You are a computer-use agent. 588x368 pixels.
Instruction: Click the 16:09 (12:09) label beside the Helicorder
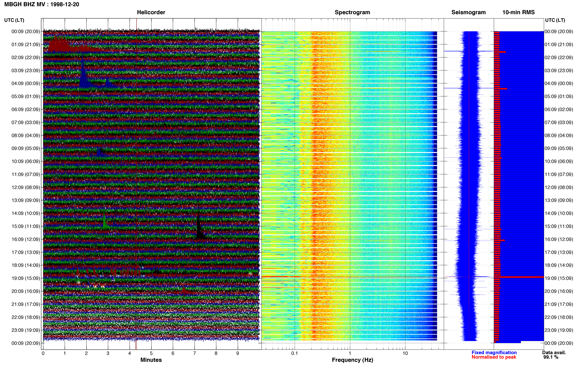point(26,239)
